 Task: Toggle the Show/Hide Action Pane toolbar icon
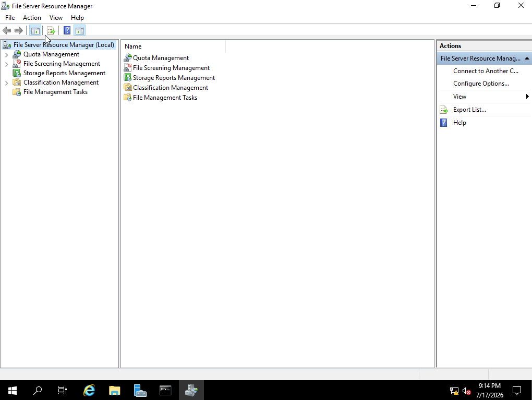point(80,31)
